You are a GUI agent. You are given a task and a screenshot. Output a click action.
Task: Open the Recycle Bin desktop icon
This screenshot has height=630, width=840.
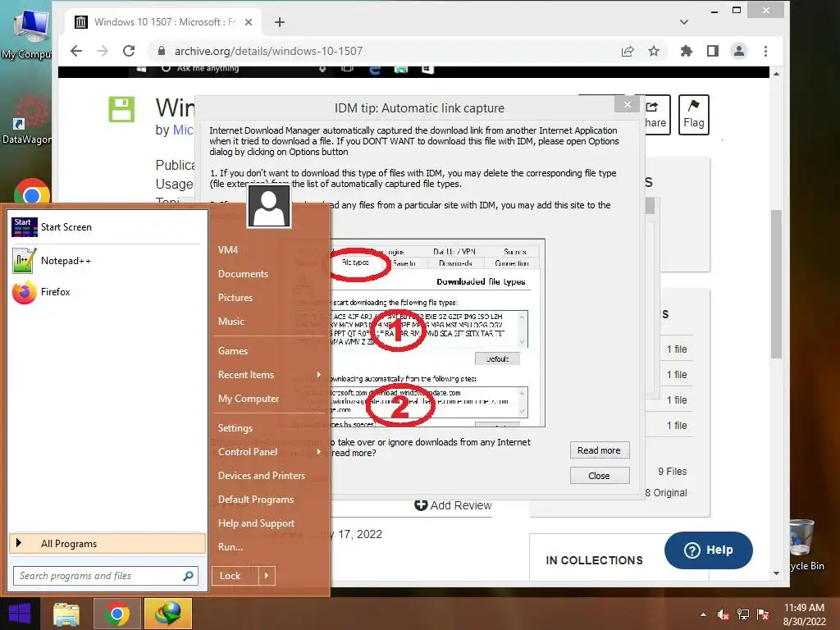point(806,546)
